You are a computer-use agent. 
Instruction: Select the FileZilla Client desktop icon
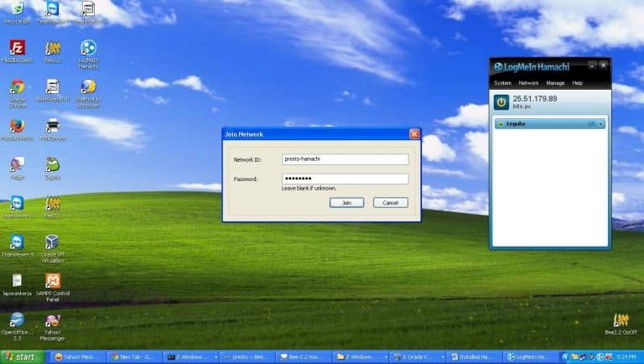pyautogui.click(x=17, y=49)
